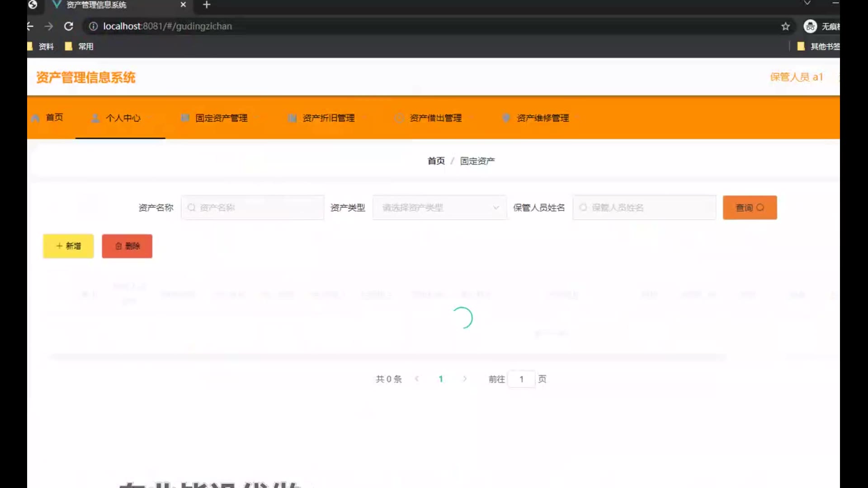Click the yellow 新增 button

(68, 246)
